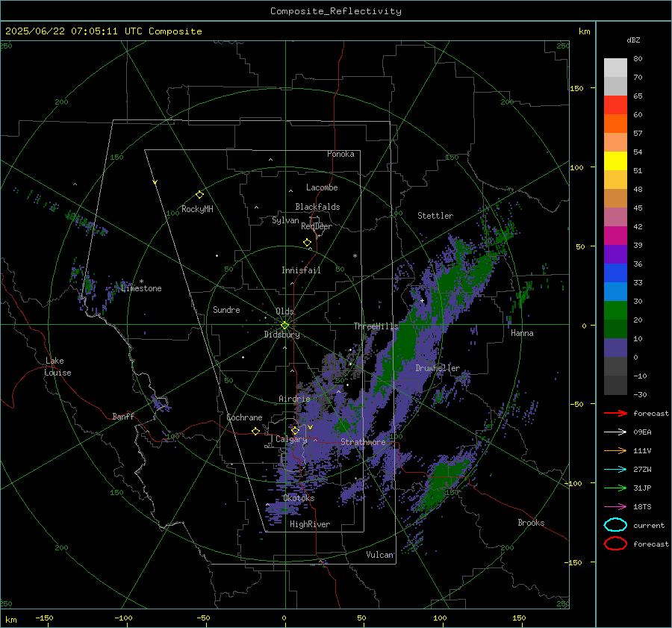The width and height of the screenshot is (672, 628).
Task: Click the yellow diamond marker near Cochrane
Action: [255, 432]
